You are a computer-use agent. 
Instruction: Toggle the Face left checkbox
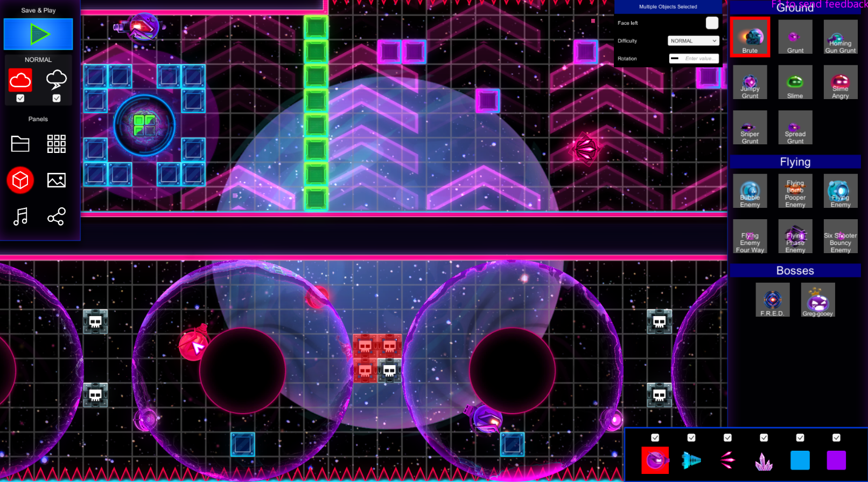(x=712, y=23)
